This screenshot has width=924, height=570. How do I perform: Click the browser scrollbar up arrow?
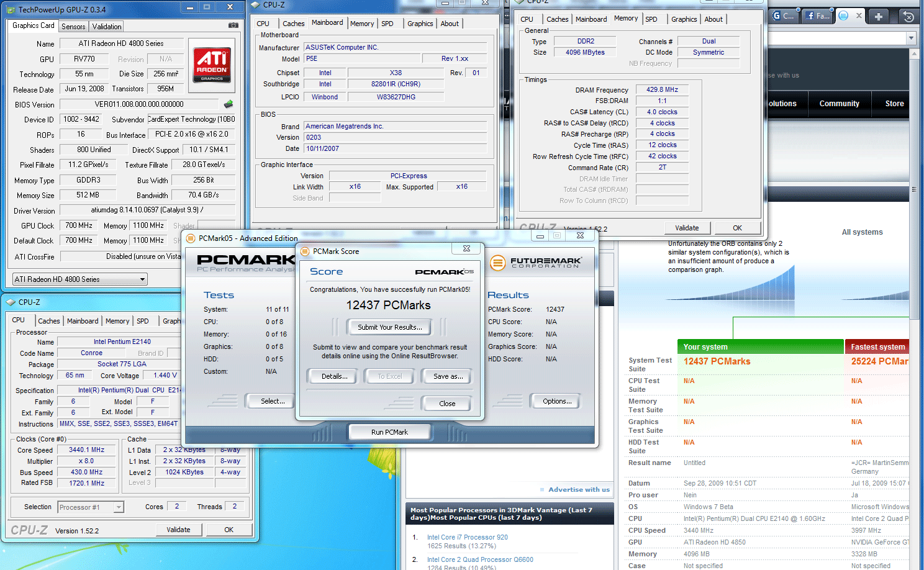(x=914, y=54)
